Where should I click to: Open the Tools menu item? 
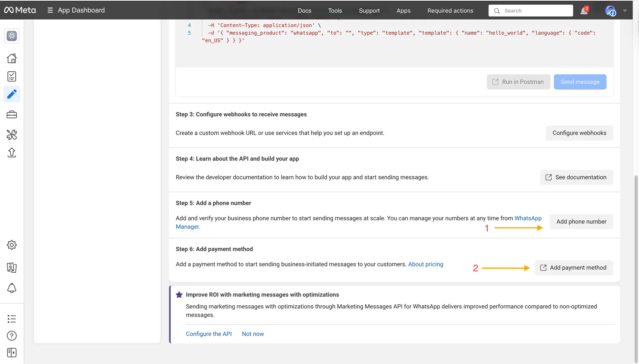pos(335,11)
